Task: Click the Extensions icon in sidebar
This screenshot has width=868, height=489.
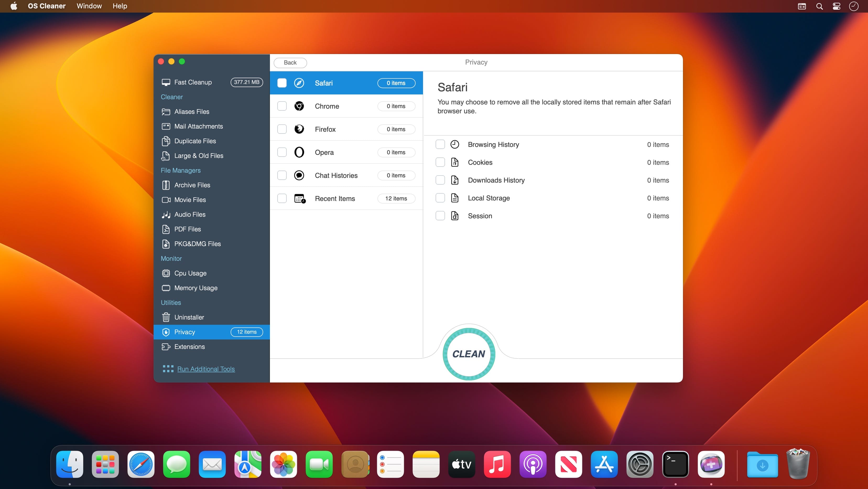Action: (x=166, y=347)
